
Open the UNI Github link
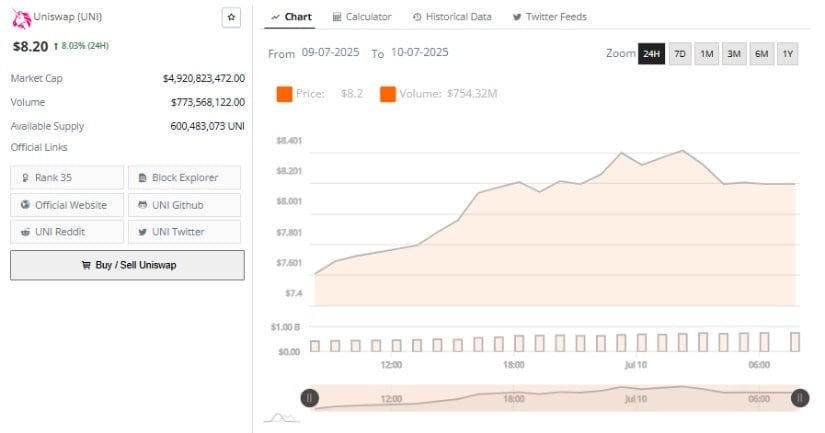coord(184,205)
